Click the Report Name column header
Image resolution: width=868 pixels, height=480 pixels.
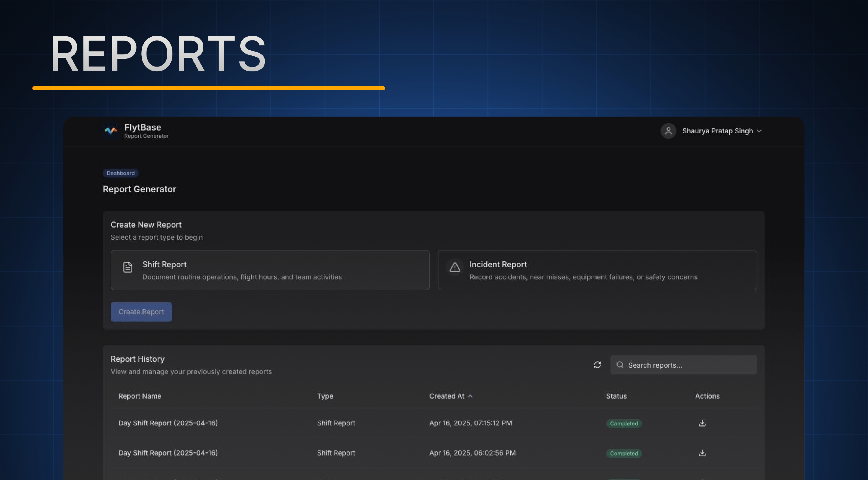140,396
